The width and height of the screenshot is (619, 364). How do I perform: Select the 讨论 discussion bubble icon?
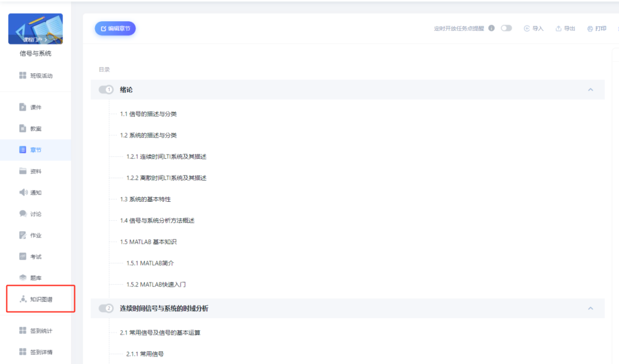pos(23,214)
